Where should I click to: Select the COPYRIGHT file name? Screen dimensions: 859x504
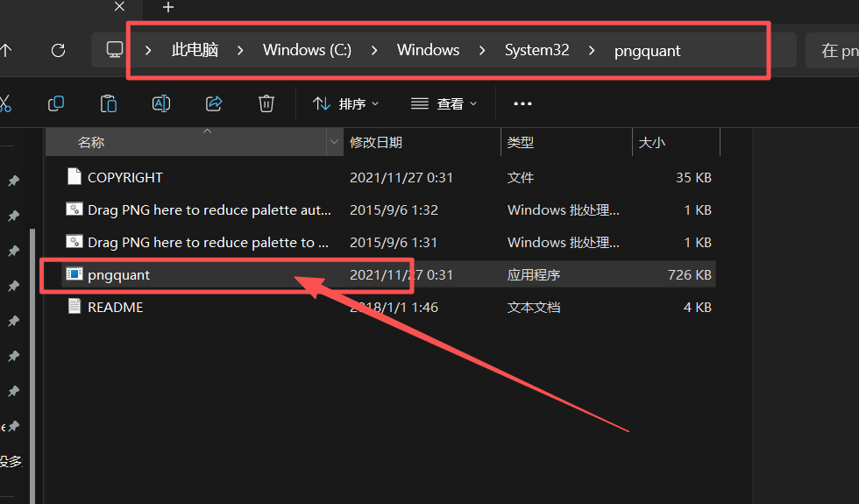point(124,177)
